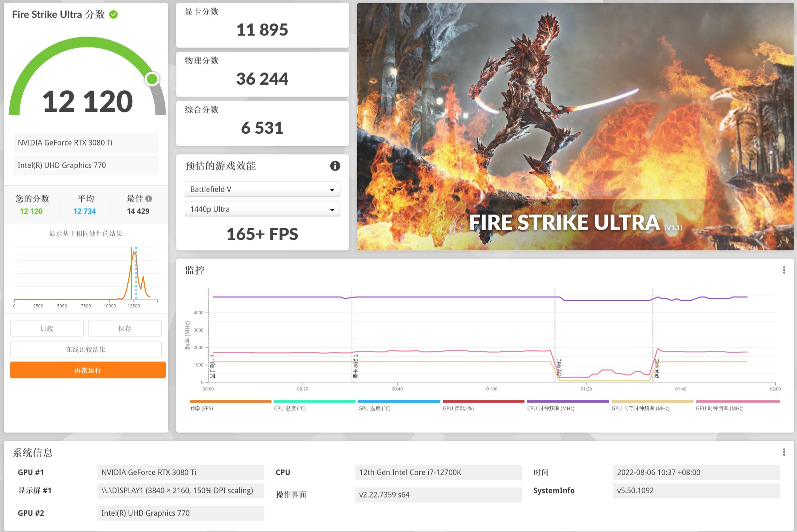
Task: Click the 显卡测试 2 marker in chart
Action: point(356,366)
